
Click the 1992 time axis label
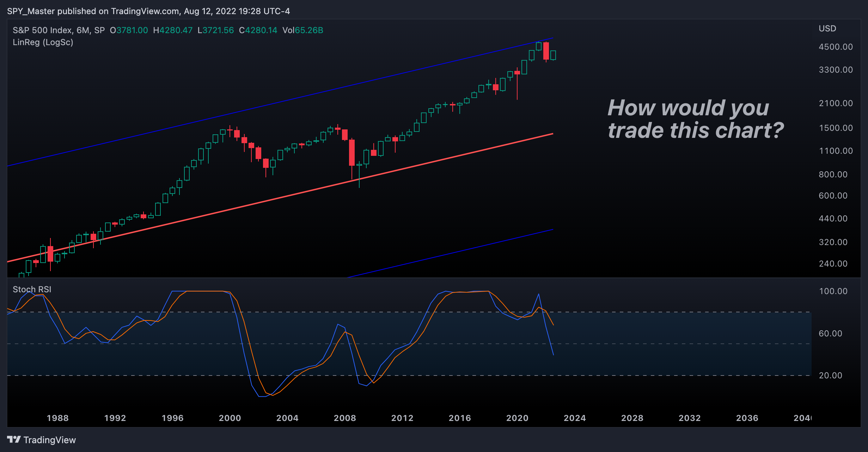(x=115, y=418)
